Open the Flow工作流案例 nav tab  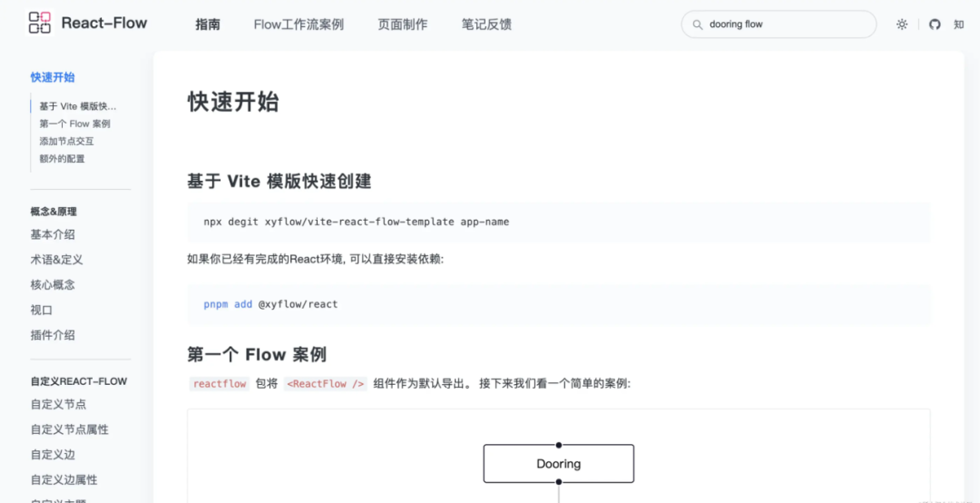pos(299,25)
